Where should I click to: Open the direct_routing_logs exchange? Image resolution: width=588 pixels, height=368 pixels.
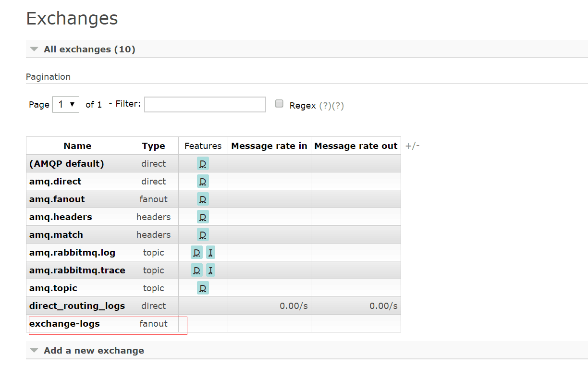click(77, 306)
